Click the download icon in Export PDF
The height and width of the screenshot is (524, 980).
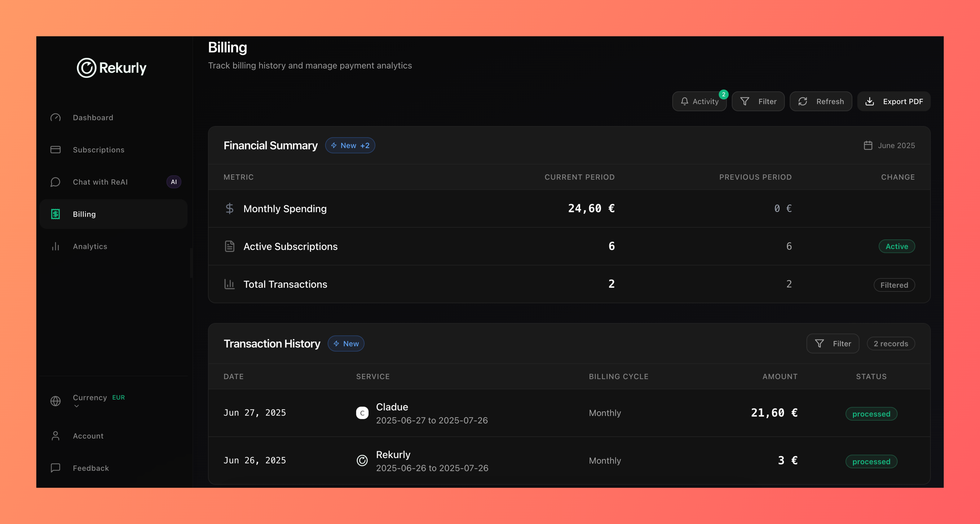tap(870, 101)
